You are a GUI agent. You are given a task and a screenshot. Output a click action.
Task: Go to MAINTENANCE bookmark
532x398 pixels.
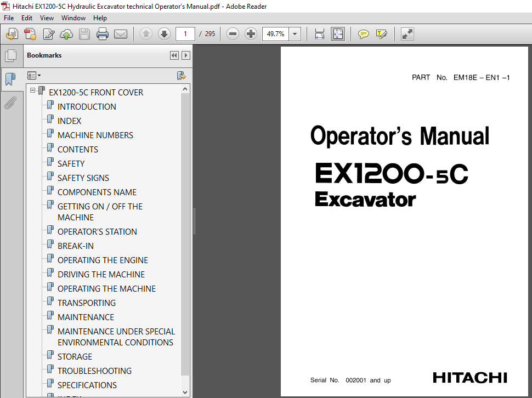[86, 317]
